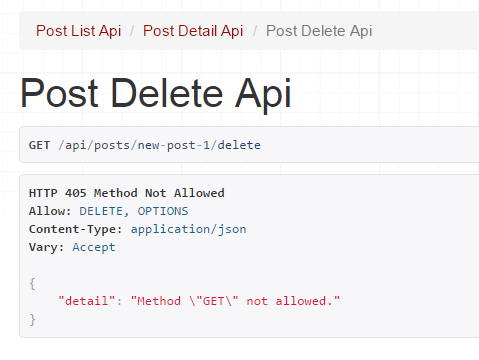Click the HTTP 405 Method Not Allowed status

(127, 193)
